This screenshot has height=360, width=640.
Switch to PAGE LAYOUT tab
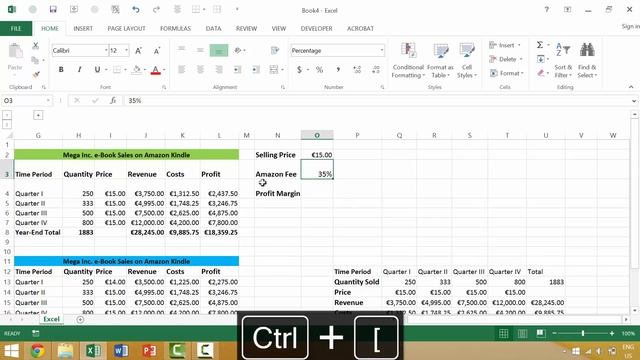coord(126,29)
